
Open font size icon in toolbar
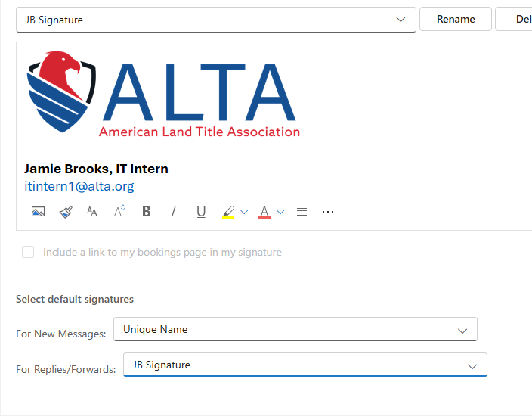(92, 212)
